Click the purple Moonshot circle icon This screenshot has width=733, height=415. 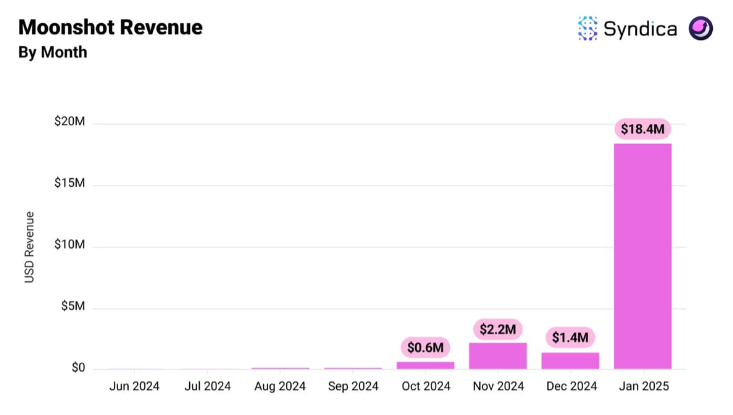pyautogui.click(x=701, y=28)
